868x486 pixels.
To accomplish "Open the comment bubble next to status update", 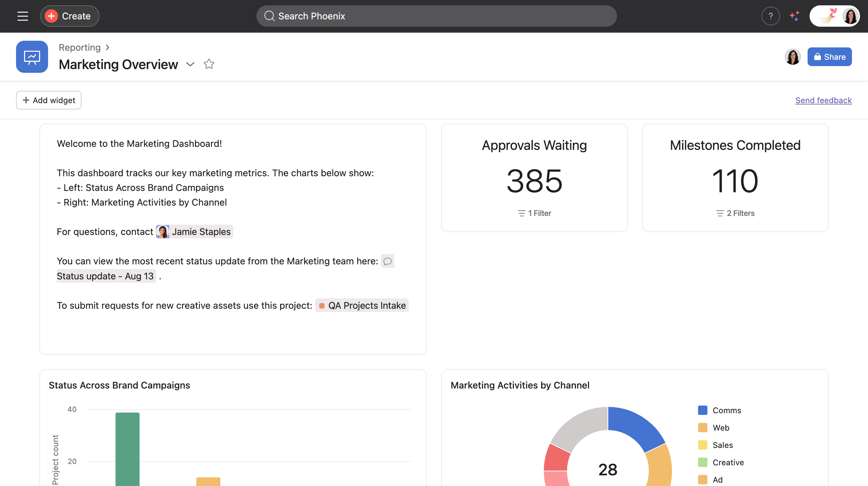I will (388, 261).
